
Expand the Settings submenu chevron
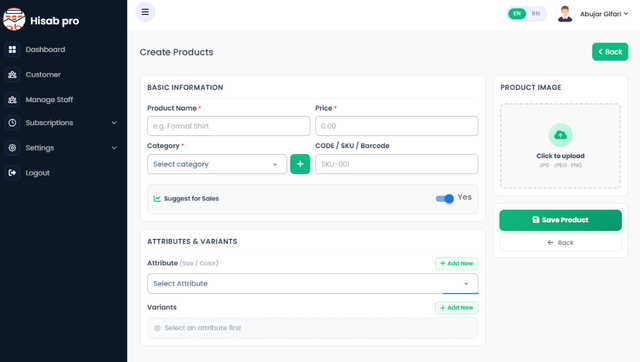[x=114, y=148]
